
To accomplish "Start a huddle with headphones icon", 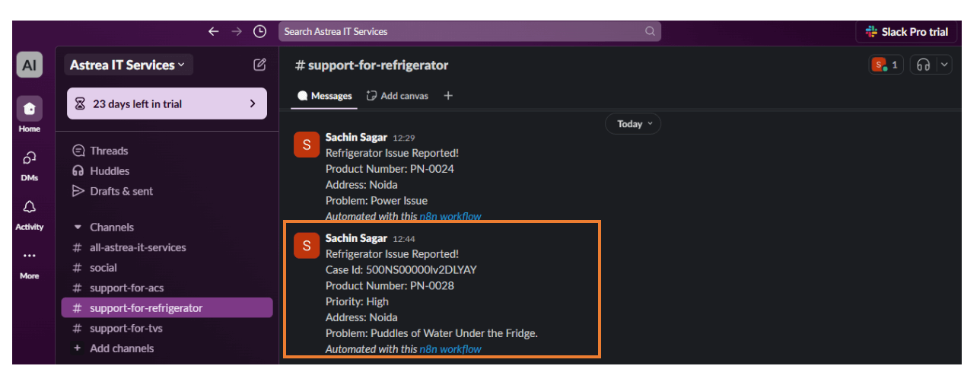I will click(x=923, y=65).
